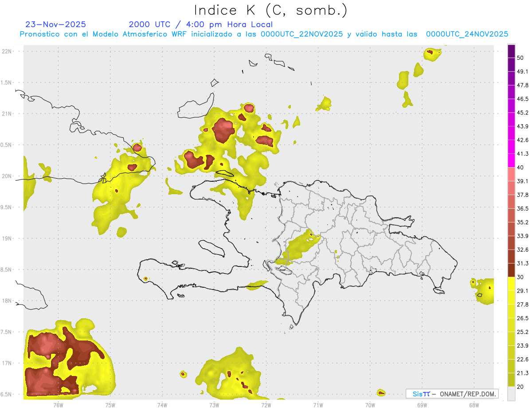Click the '75W' longitude label
The width and height of the screenshot is (532, 411).
(110, 405)
